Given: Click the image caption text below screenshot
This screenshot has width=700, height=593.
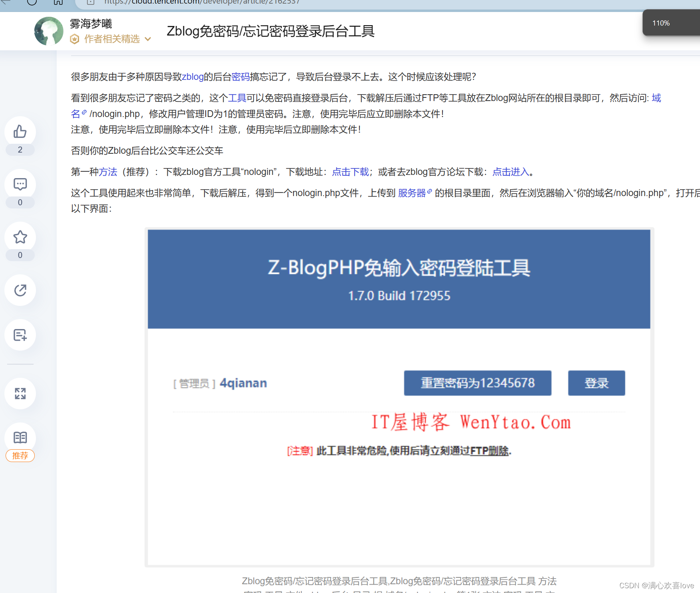Looking at the screenshot, I should point(399,585).
